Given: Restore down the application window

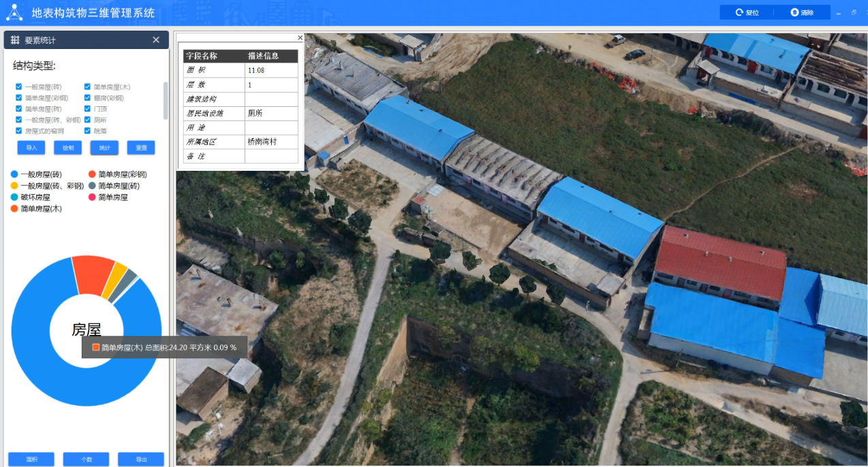Looking at the screenshot, I should click(854, 12).
